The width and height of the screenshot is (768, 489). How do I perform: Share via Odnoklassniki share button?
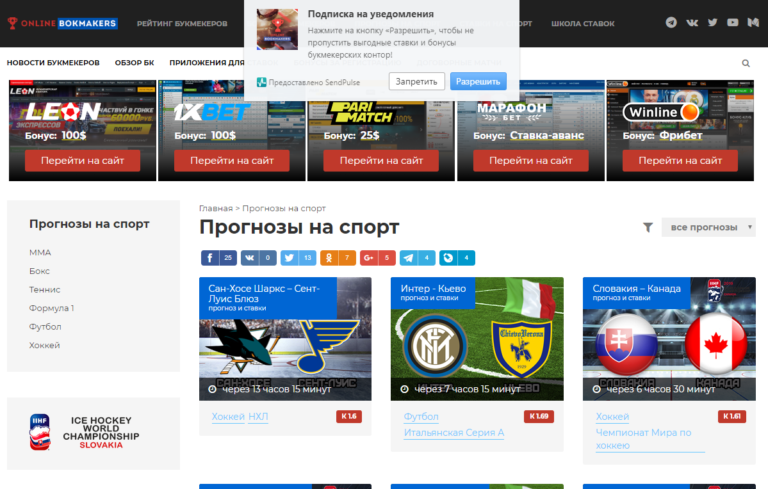tap(338, 258)
